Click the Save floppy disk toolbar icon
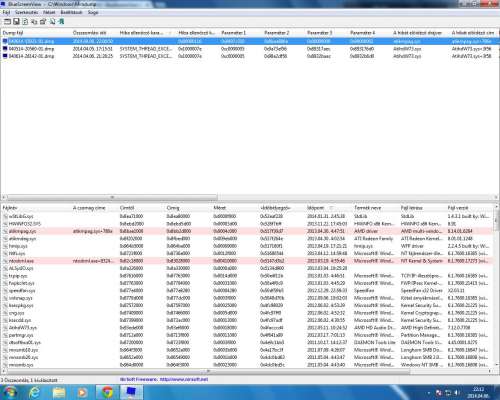 16,22
